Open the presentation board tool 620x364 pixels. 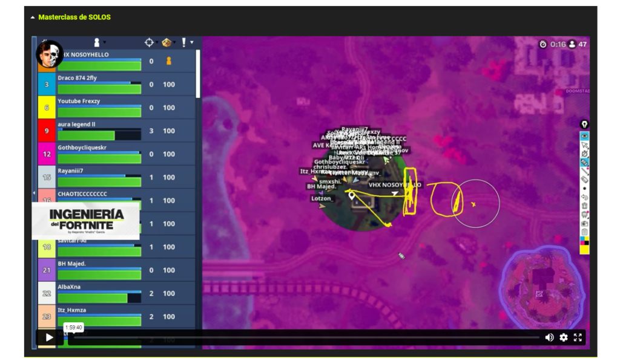click(x=584, y=215)
